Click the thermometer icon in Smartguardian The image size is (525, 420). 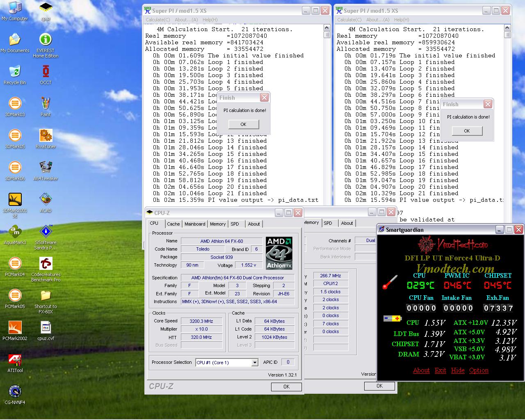(390, 283)
